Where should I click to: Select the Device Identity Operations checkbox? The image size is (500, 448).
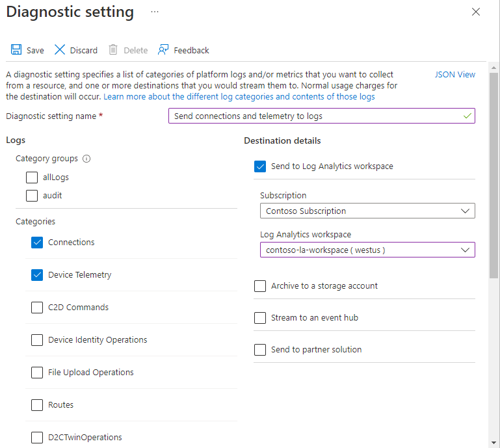pyautogui.click(x=37, y=340)
